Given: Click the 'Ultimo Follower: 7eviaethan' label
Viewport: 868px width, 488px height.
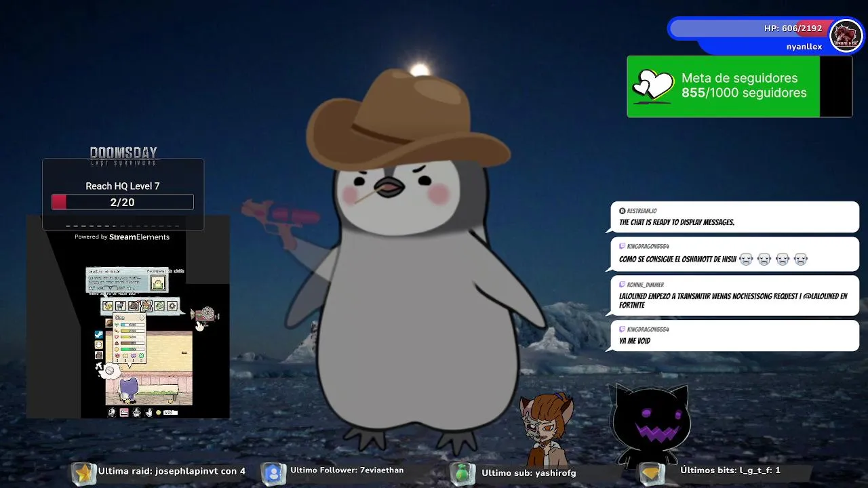Looking at the screenshot, I should [347, 470].
